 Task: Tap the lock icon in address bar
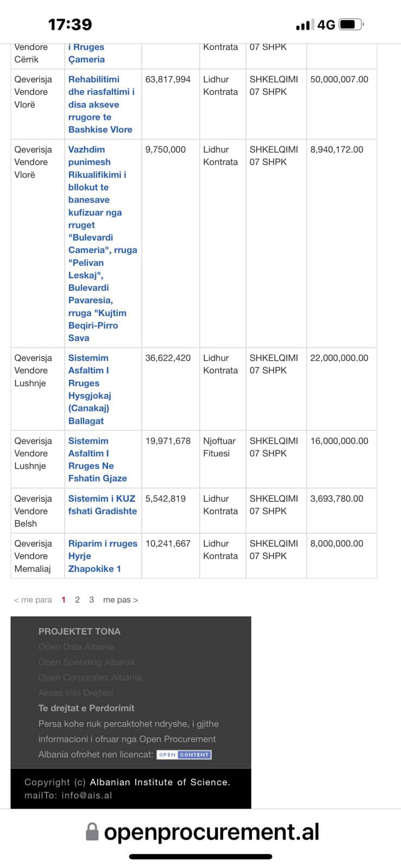coord(92,832)
